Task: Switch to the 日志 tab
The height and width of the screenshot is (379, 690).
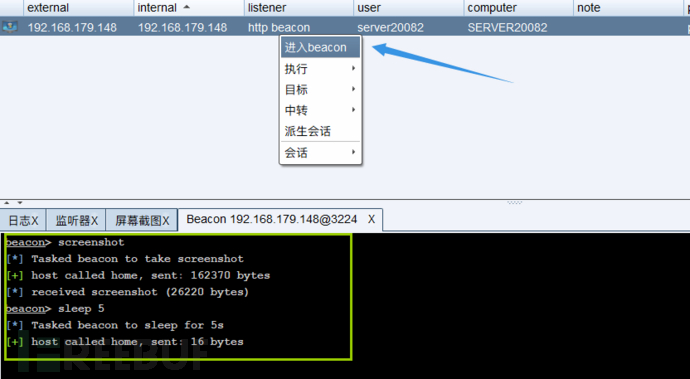Action: 23,220
